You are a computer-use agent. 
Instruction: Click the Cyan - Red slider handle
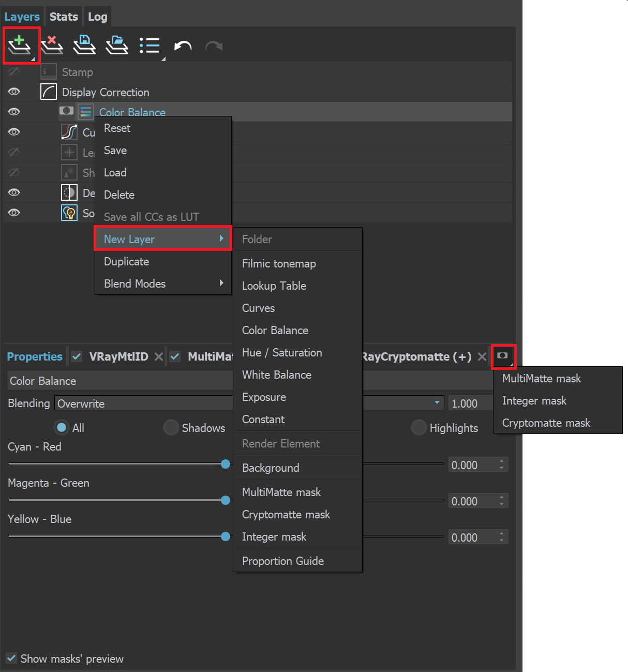[x=226, y=464]
